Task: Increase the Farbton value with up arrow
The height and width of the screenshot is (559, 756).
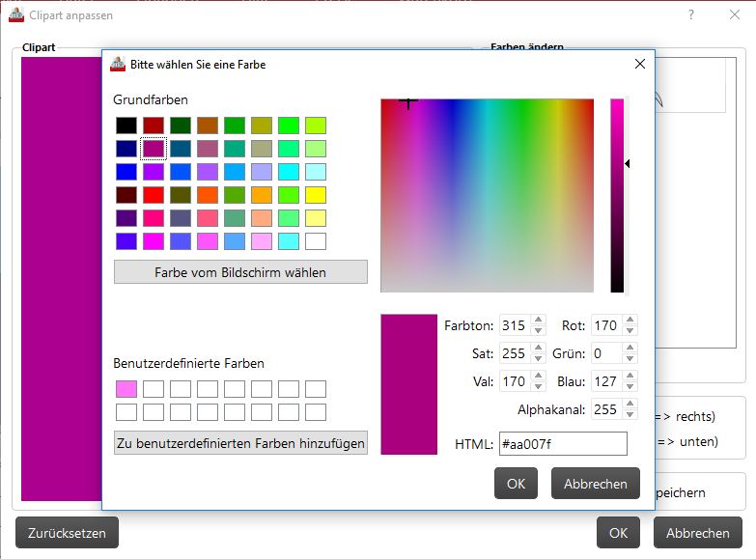Action: point(538,320)
